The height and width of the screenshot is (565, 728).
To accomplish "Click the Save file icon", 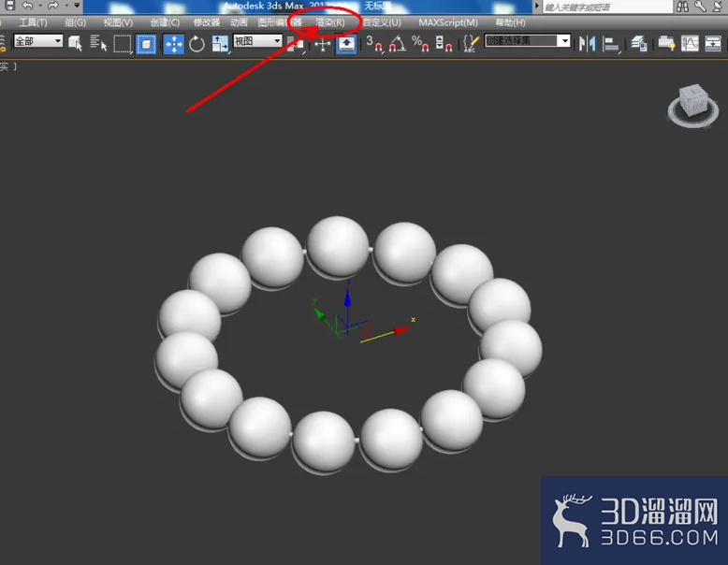I will pos(9,6).
